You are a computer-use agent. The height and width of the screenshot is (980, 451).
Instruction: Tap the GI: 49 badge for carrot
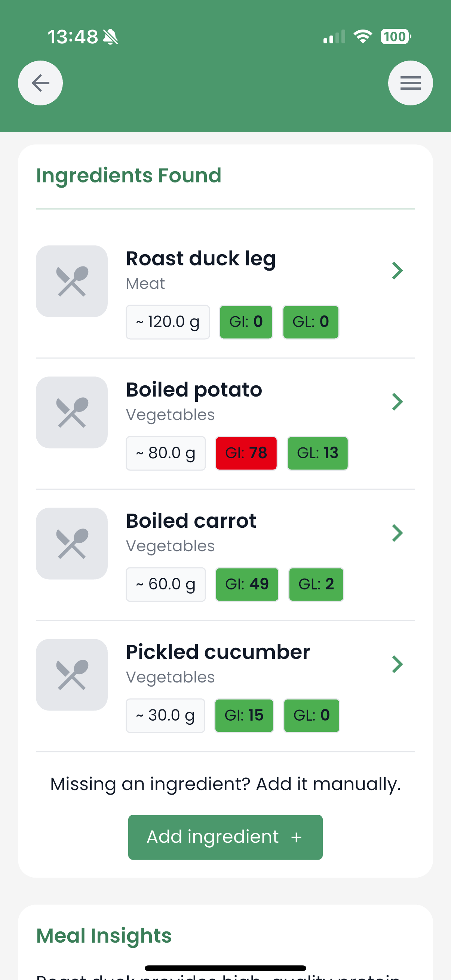pyautogui.click(x=246, y=584)
